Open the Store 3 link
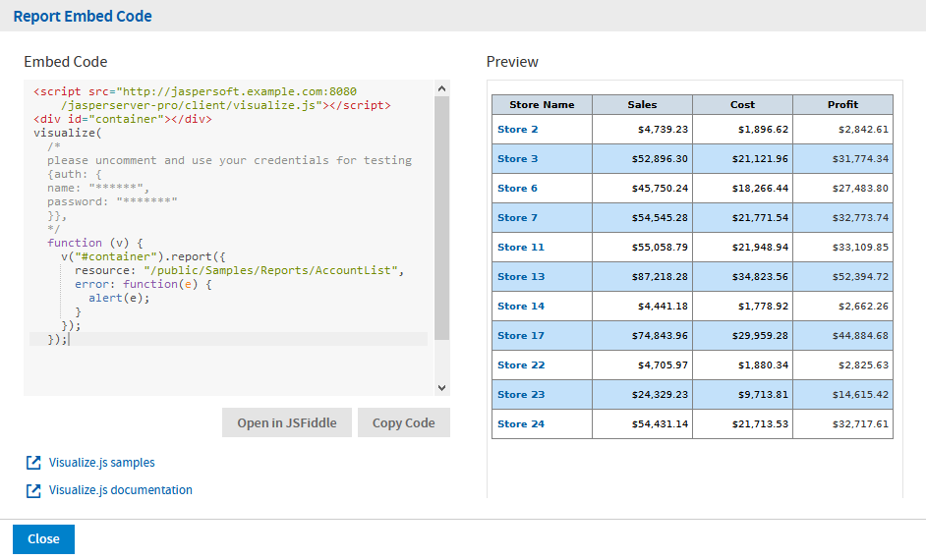Screen dimensions: 926x560 (x=518, y=159)
